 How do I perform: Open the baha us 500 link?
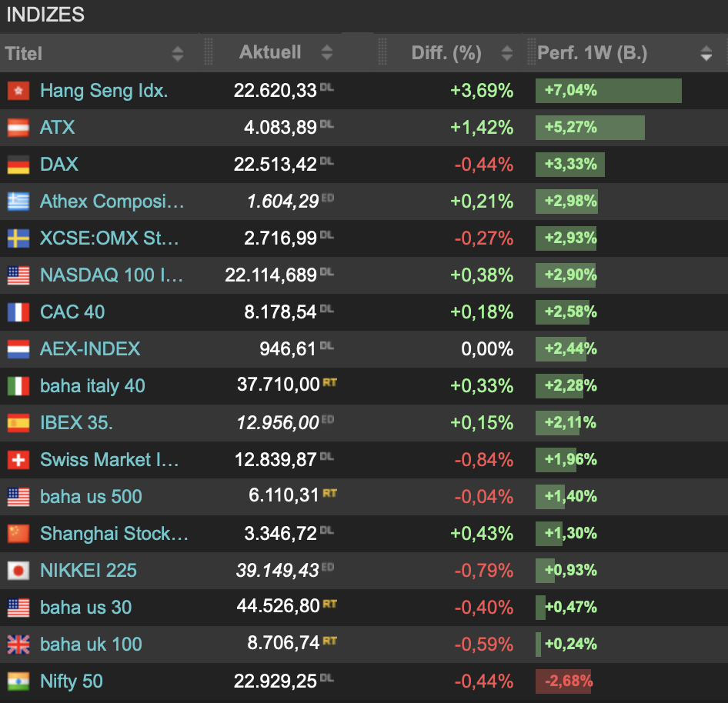(91, 497)
